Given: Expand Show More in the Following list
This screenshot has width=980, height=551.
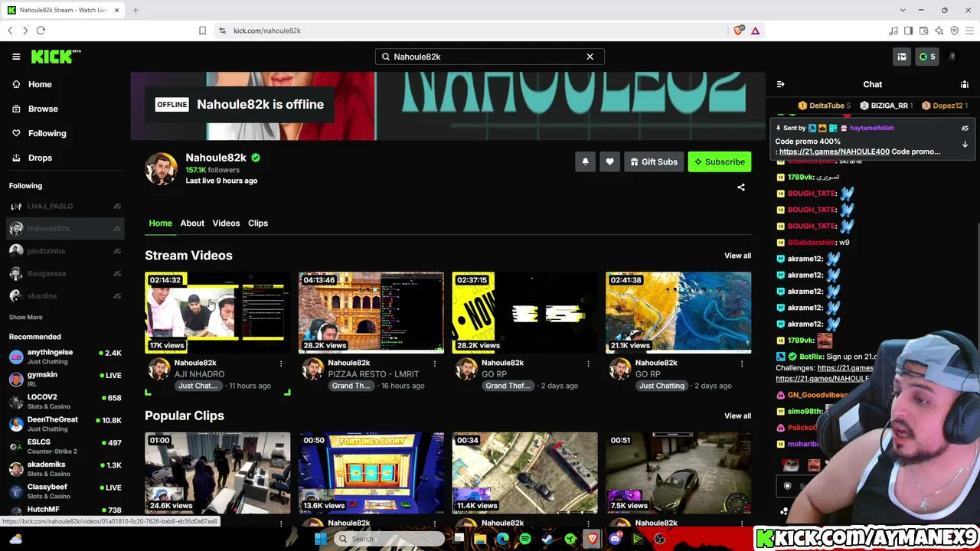Looking at the screenshot, I should (x=26, y=317).
